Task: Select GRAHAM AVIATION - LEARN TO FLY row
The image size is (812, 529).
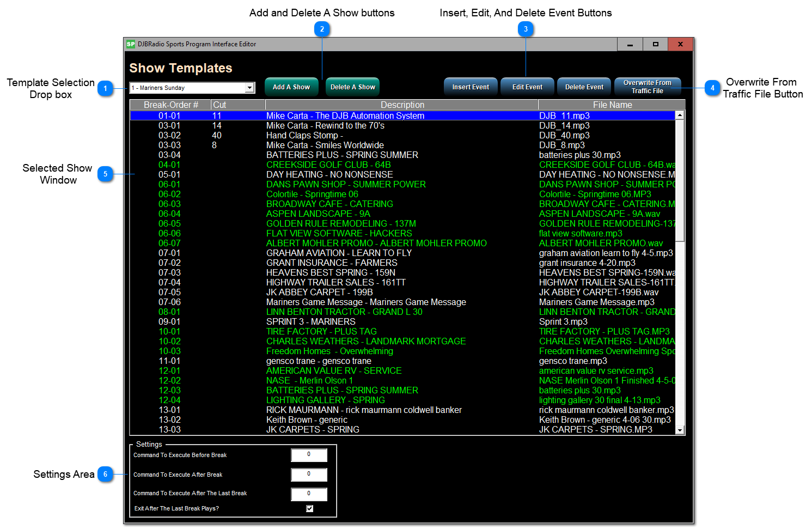Action: pyautogui.click(x=403, y=253)
